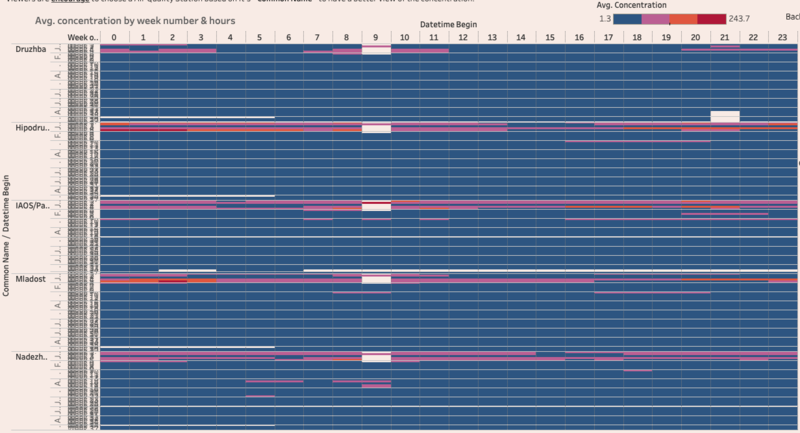Click hour 5 column header
Image resolution: width=800 pixels, height=433 pixels.
pyautogui.click(x=260, y=37)
